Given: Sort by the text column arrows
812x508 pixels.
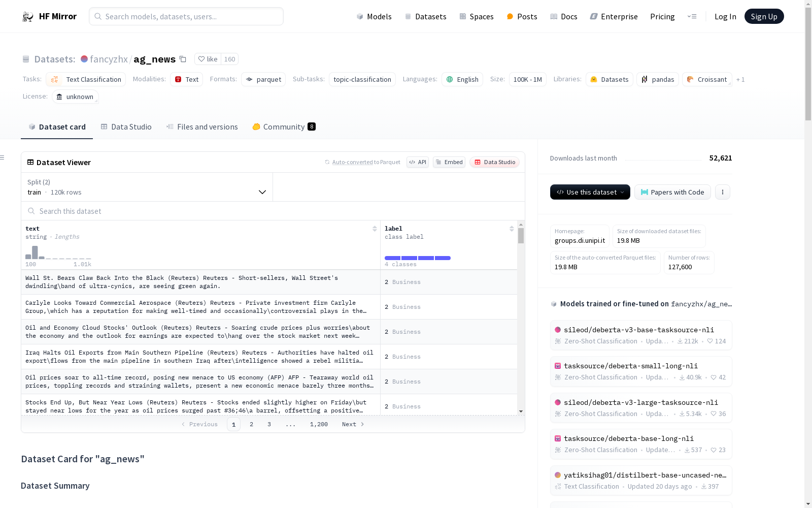Looking at the screenshot, I should [x=375, y=229].
